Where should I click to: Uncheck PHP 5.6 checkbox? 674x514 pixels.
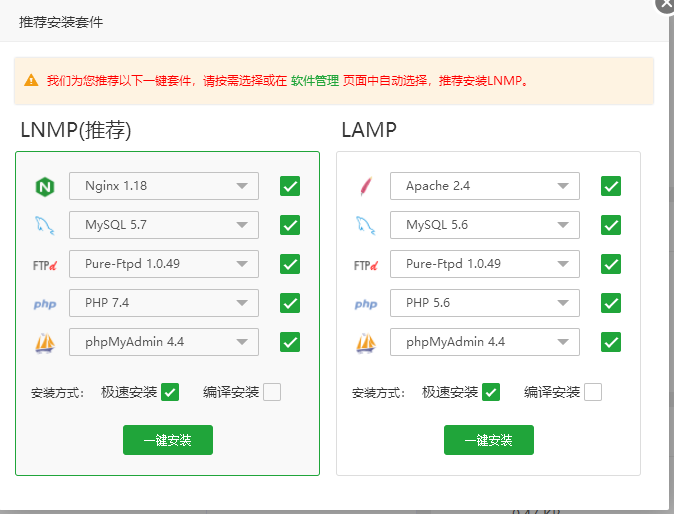[x=611, y=303]
